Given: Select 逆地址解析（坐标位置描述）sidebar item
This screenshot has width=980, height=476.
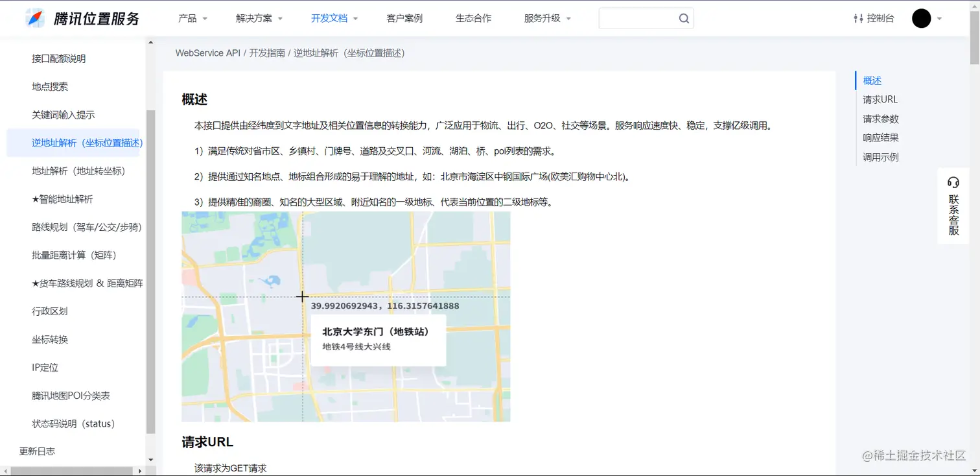Looking at the screenshot, I should click(x=73, y=143).
